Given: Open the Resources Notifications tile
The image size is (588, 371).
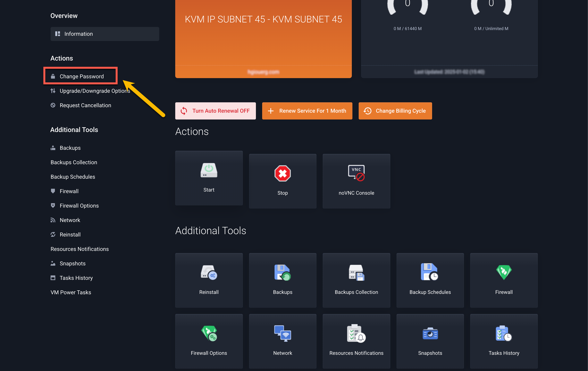Looking at the screenshot, I should (356, 341).
